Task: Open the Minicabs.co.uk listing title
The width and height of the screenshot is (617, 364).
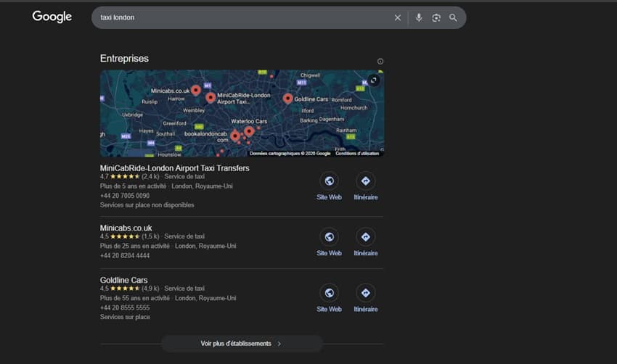Action: click(x=126, y=228)
